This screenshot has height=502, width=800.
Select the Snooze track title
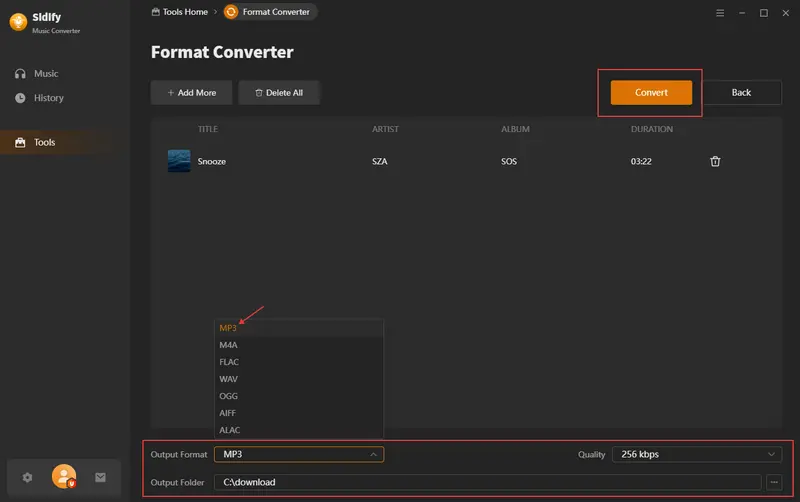[212, 161]
